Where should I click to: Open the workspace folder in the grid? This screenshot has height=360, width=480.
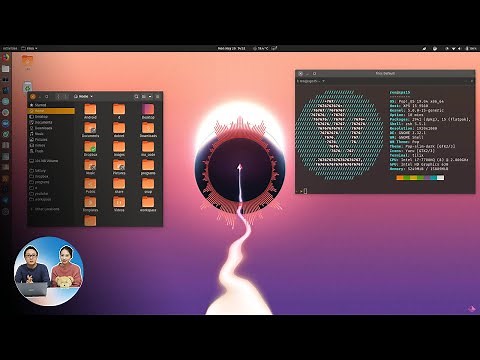[148, 204]
